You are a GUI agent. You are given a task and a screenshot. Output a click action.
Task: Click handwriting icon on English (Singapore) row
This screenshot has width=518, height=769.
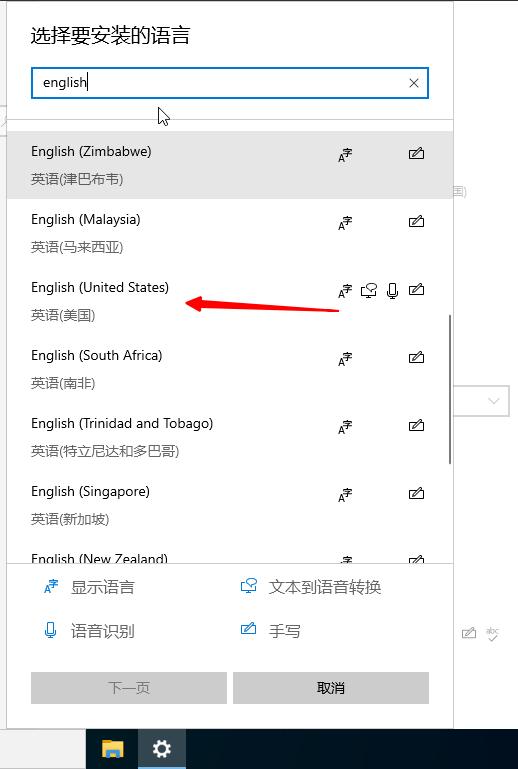(416, 494)
